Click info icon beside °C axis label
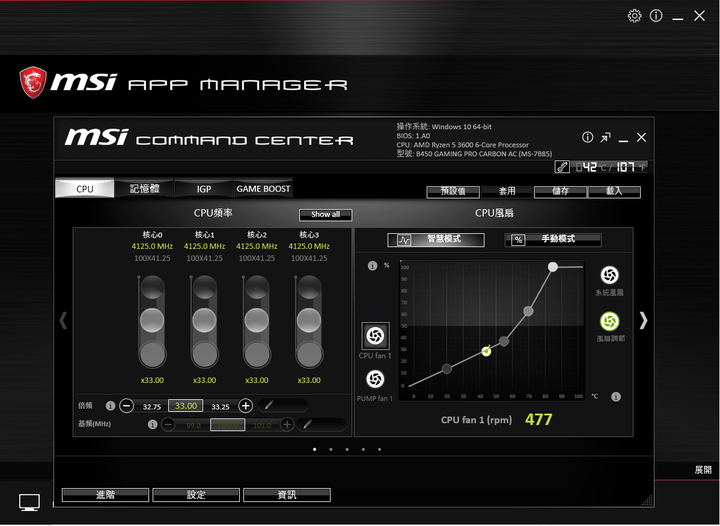This screenshot has width=720, height=526. 616,397
